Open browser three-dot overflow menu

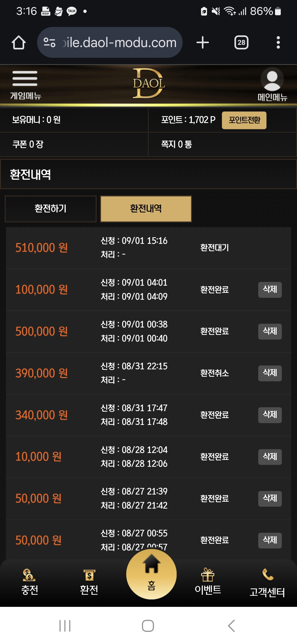coord(278,43)
